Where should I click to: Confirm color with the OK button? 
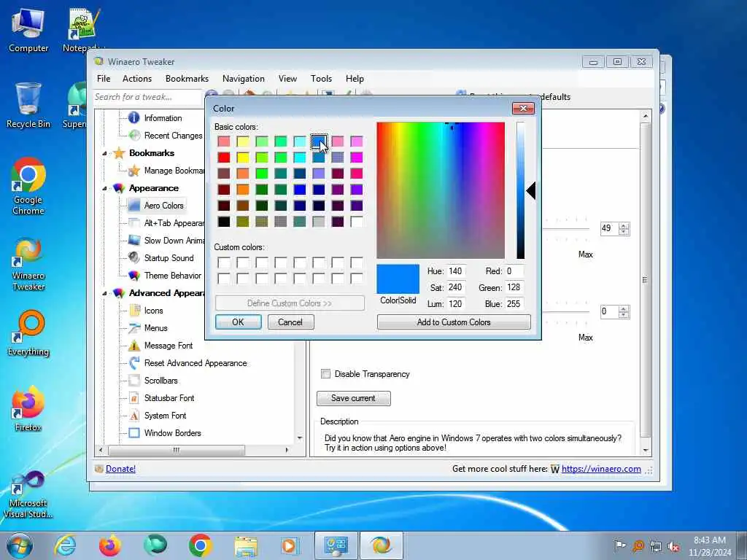pyautogui.click(x=239, y=322)
